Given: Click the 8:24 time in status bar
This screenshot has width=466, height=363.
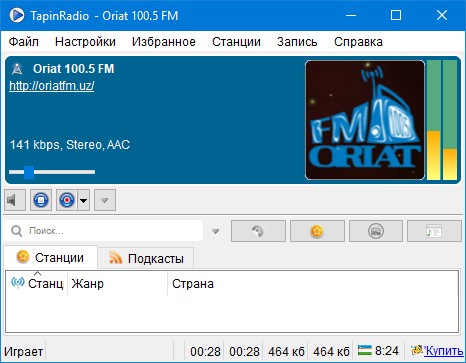Looking at the screenshot, I should pos(387,351).
